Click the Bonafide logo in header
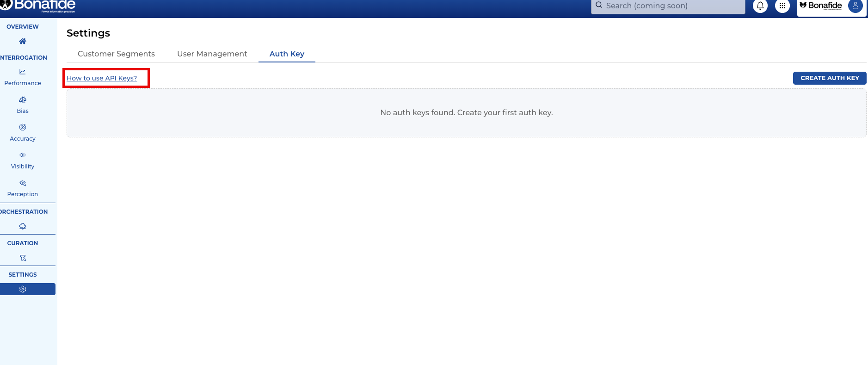This screenshot has height=365, width=868. click(x=39, y=6)
